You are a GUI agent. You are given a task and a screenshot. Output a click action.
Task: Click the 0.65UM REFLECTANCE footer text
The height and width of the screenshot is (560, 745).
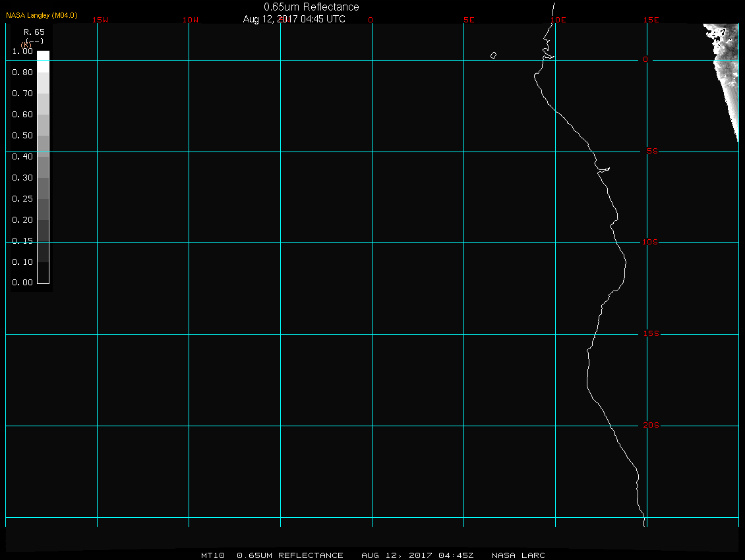pos(290,555)
